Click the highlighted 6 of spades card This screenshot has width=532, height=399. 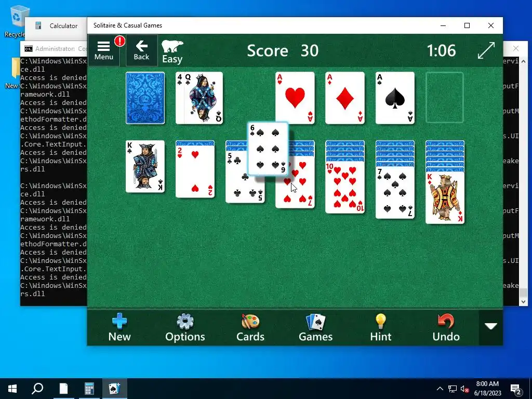point(268,149)
